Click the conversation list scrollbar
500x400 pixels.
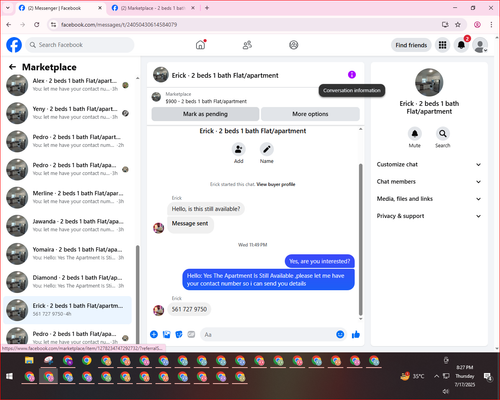point(137,295)
